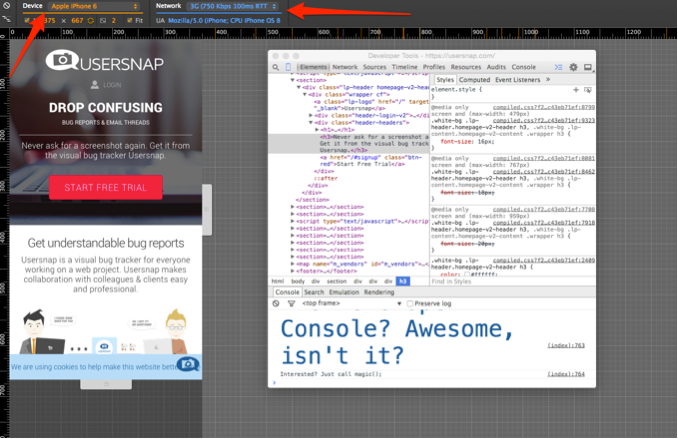Click the console filter funnel icon
678x439 pixels.
291,304
